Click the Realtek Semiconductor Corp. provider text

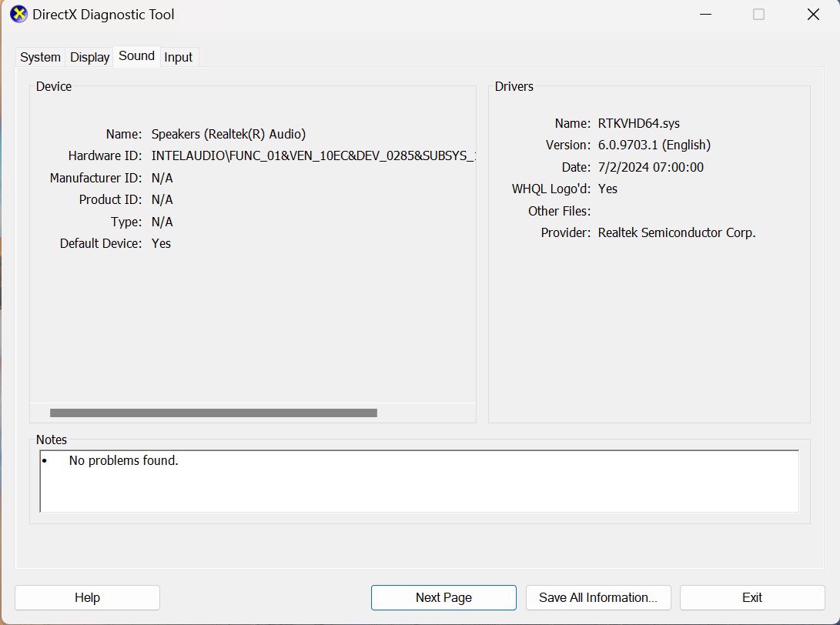[677, 232]
